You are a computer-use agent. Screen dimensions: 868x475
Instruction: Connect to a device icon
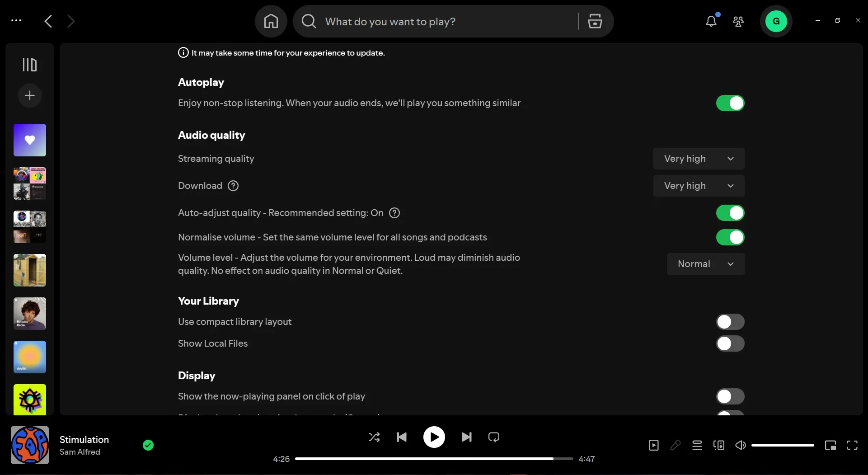click(719, 445)
